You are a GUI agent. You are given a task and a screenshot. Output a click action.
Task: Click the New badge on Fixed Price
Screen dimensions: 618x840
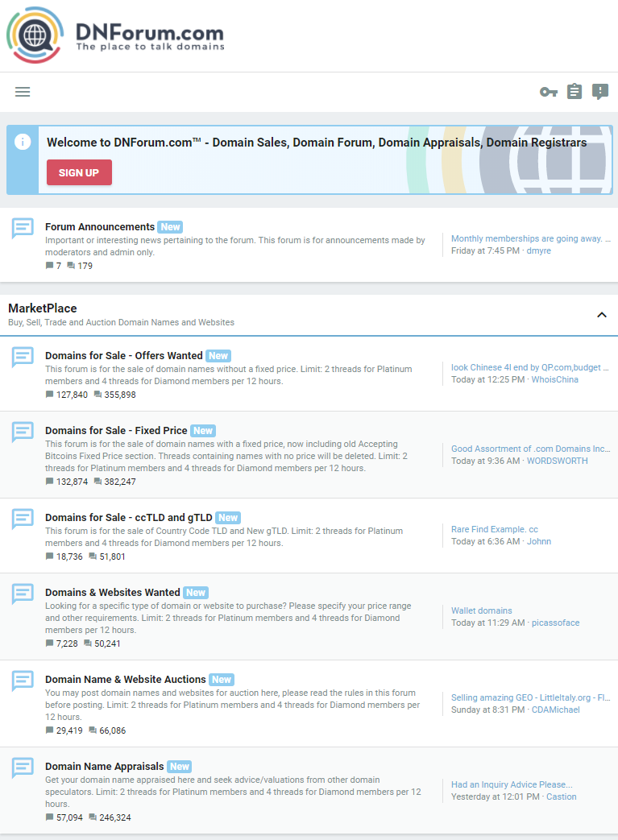(203, 431)
